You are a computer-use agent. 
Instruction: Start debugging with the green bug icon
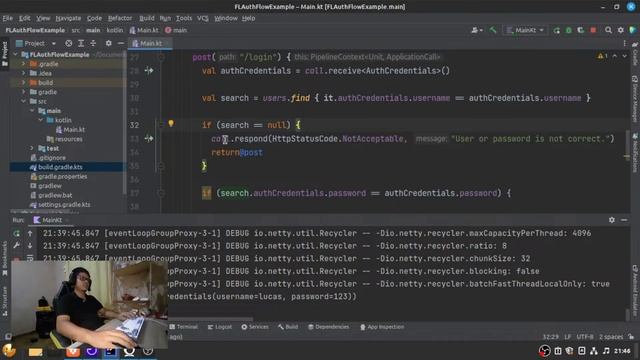(569, 30)
